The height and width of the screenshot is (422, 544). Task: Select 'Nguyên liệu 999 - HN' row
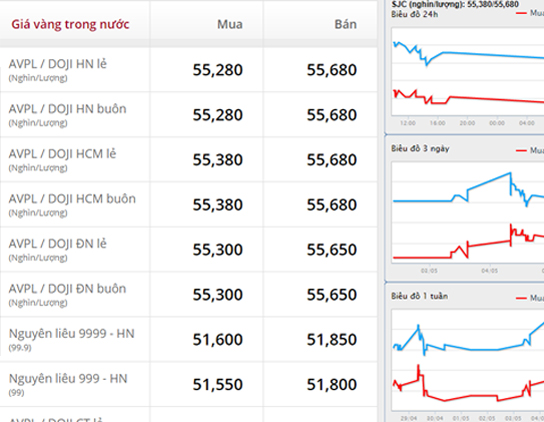pos(188,384)
